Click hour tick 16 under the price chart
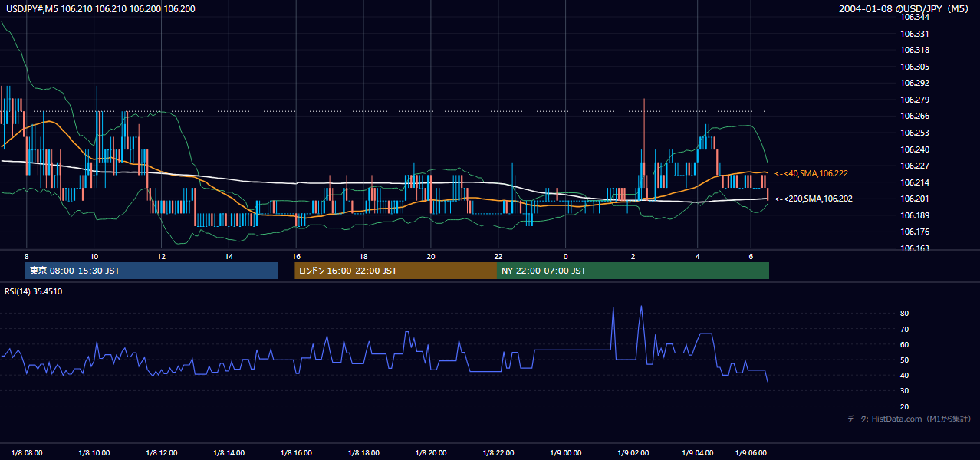 (296, 256)
